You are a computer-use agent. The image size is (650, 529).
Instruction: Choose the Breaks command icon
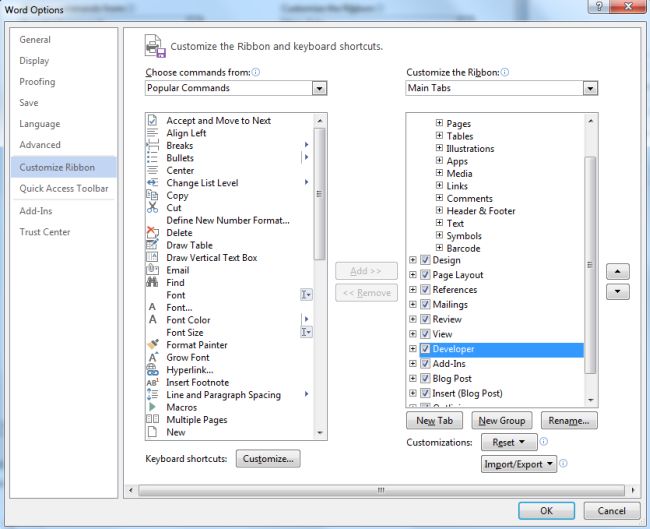point(152,145)
